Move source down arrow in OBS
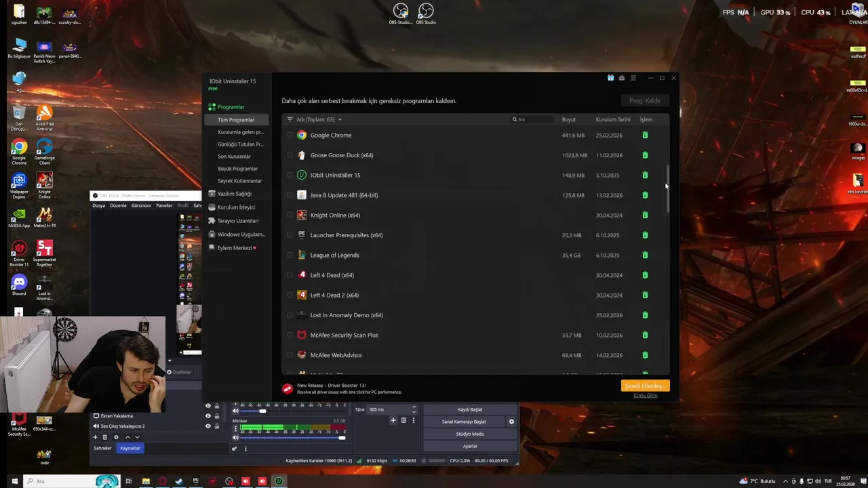The width and height of the screenshot is (868, 488). [137, 437]
